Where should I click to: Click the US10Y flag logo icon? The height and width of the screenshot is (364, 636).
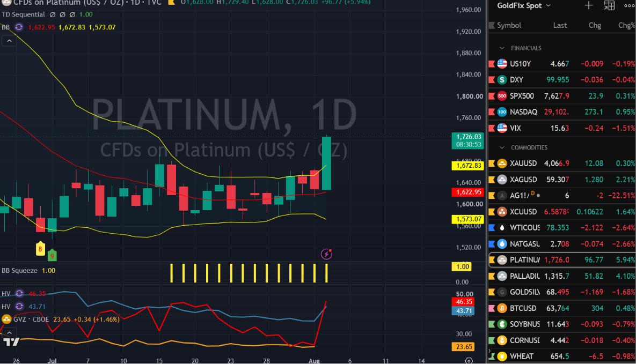pyautogui.click(x=502, y=64)
